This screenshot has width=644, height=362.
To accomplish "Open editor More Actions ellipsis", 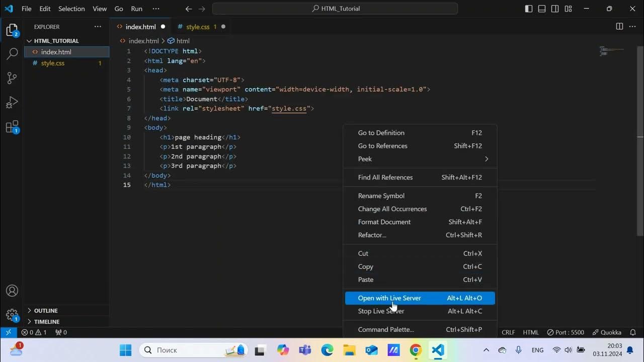I will pyautogui.click(x=633, y=26).
